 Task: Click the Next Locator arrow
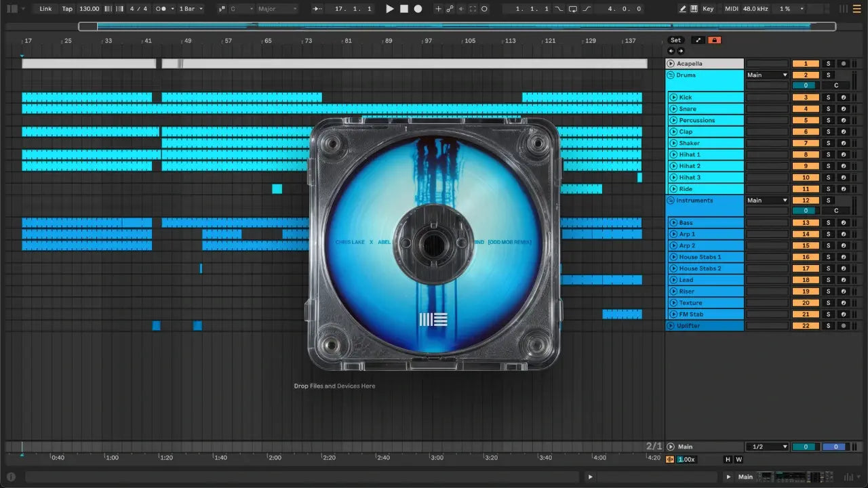tap(681, 51)
